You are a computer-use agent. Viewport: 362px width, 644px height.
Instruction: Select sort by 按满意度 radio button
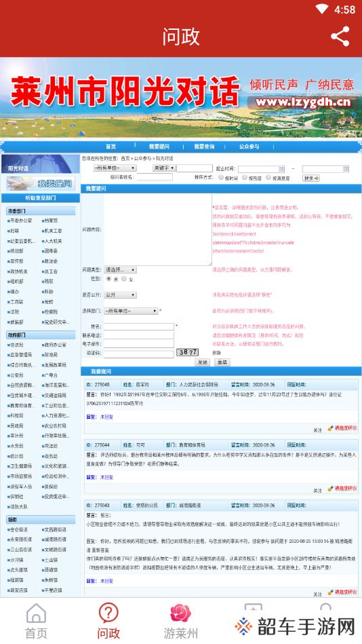coord(268,178)
